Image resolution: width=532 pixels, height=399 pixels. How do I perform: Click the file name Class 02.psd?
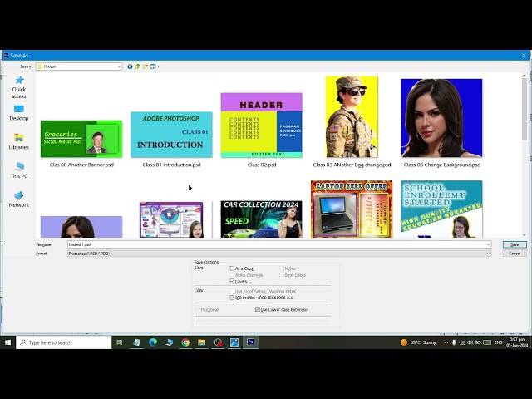pyautogui.click(x=262, y=165)
